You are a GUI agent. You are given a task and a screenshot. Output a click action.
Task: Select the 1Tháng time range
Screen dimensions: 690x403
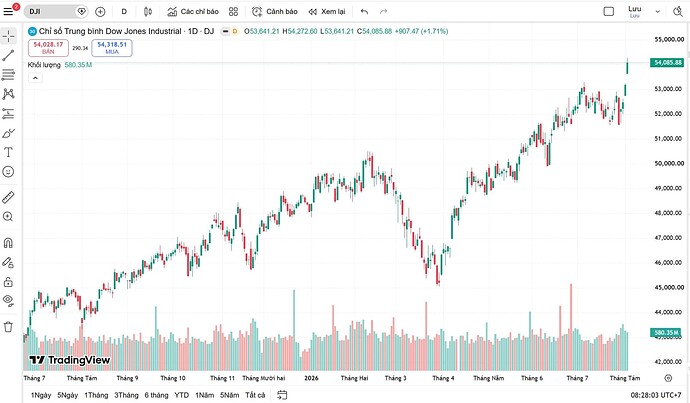[96, 395]
